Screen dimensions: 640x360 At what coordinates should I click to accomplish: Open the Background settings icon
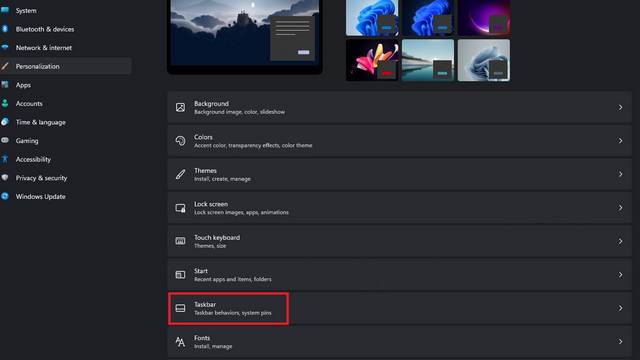point(180,107)
